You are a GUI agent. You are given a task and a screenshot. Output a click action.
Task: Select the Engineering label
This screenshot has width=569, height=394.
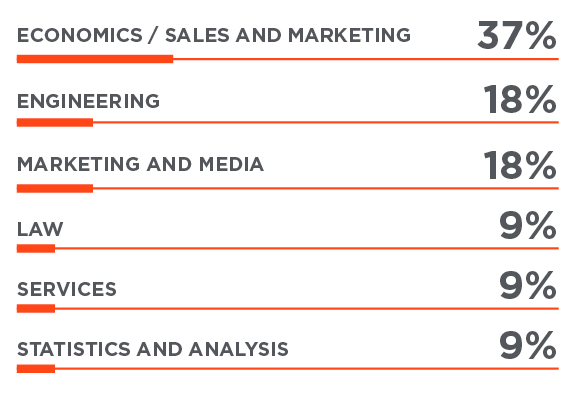click(x=88, y=101)
